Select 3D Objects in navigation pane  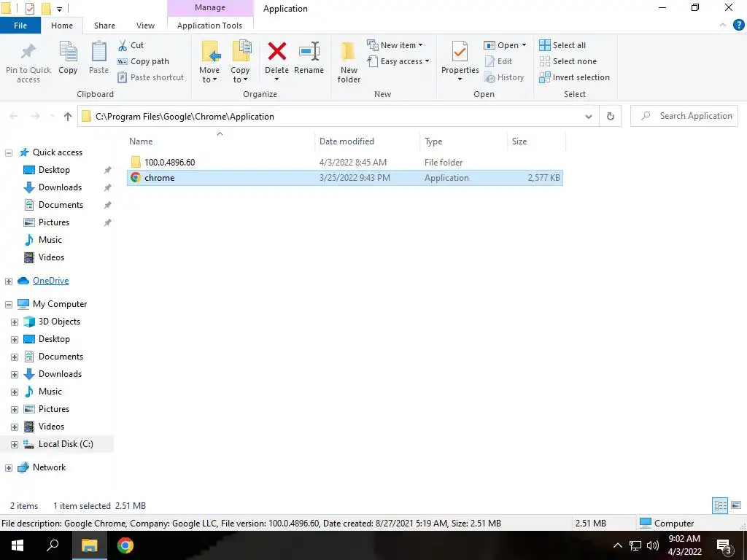click(59, 322)
